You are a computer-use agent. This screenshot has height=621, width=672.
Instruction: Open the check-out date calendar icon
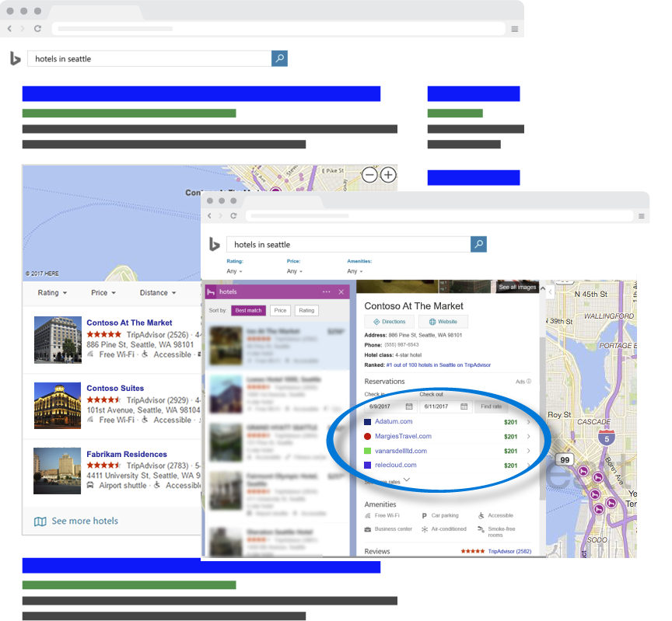464,406
